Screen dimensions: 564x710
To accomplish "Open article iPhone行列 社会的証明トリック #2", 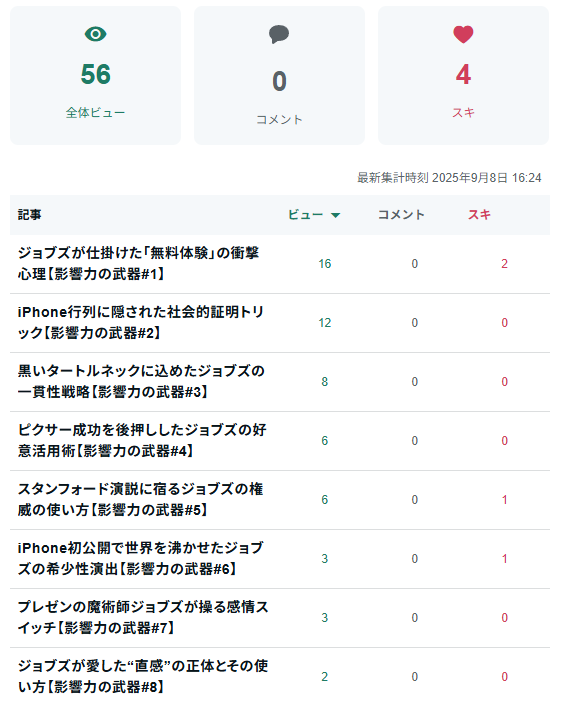I will (140, 322).
